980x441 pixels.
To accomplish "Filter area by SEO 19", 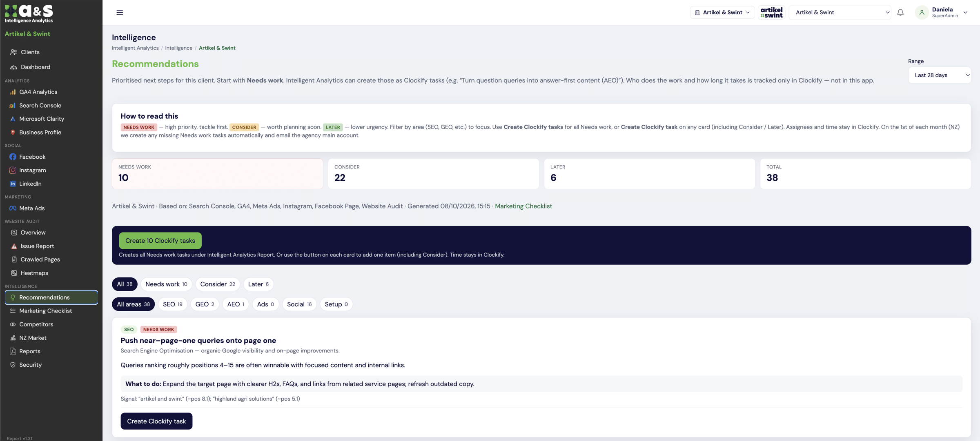I will 172,304.
